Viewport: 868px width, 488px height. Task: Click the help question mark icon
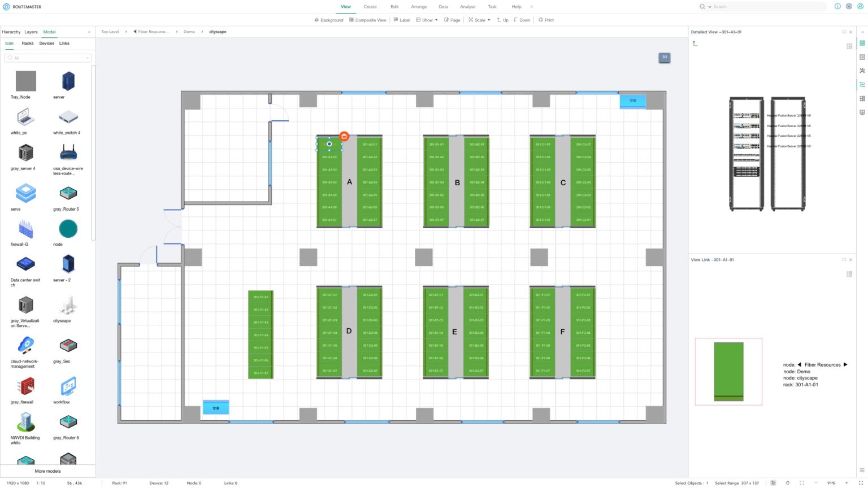pos(837,6)
